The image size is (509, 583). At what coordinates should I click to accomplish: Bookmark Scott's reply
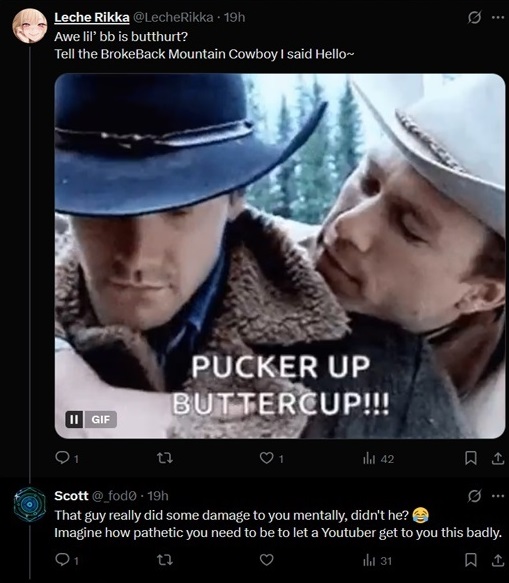pos(471,560)
